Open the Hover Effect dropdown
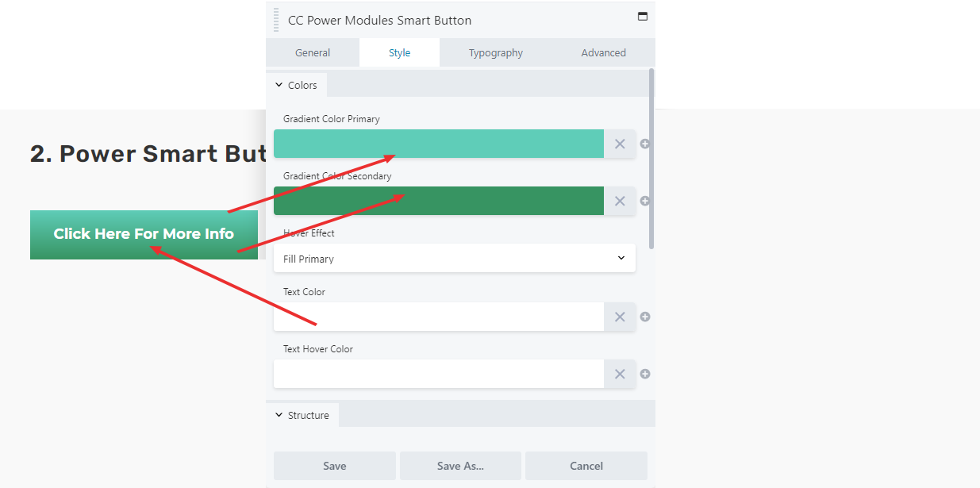This screenshot has height=488, width=980. pyautogui.click(x=455, y=259)
